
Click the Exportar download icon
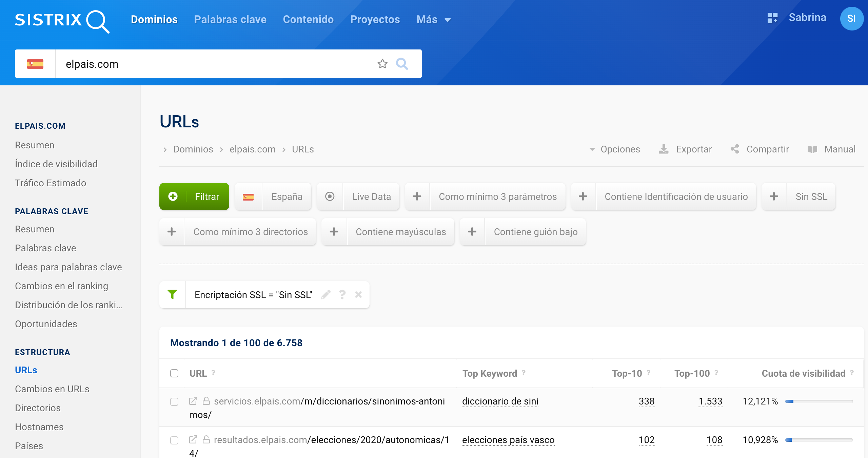pyautogui.click(x=664, y=149)
